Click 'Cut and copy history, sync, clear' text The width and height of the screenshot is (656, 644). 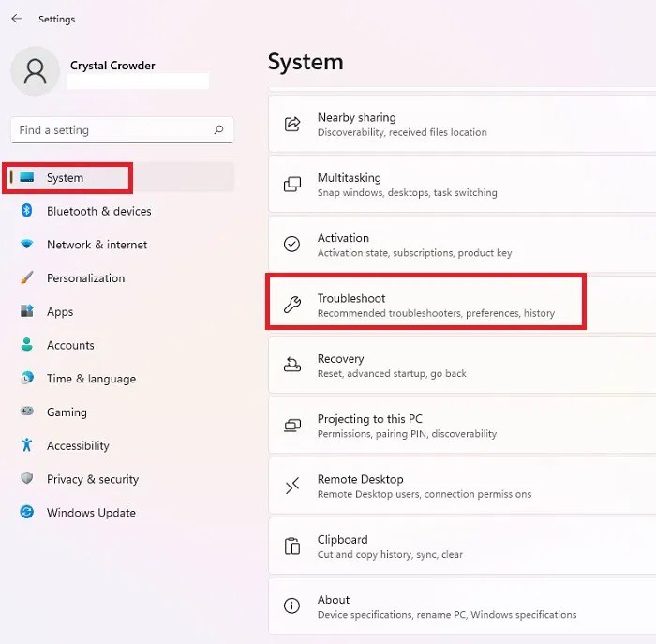pyautogui.click(x=390, y=554)
